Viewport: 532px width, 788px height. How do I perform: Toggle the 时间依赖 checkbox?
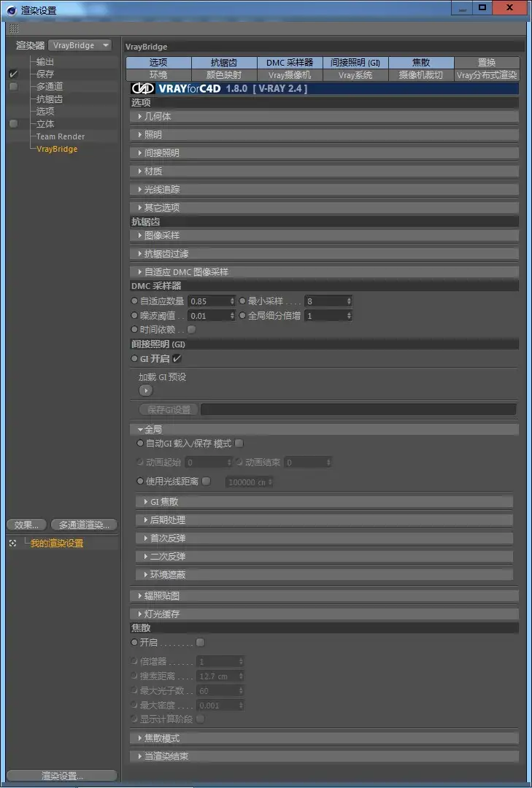tap(192, 330)
